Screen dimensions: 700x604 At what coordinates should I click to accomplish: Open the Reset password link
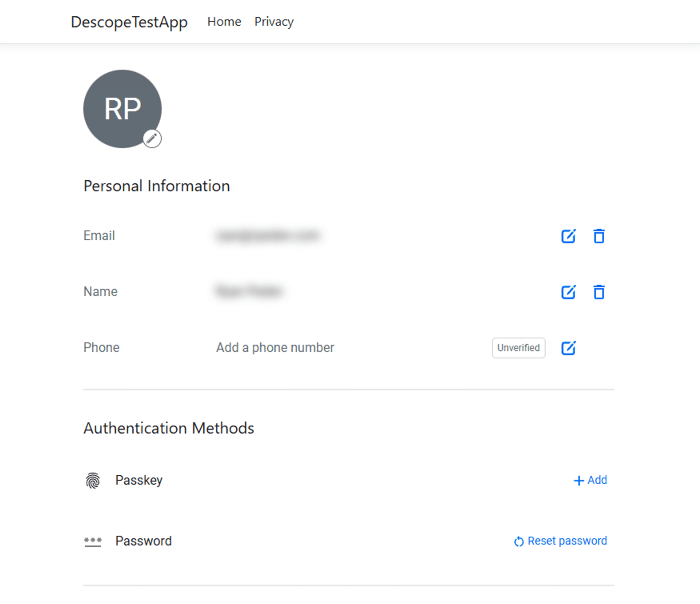567,541
